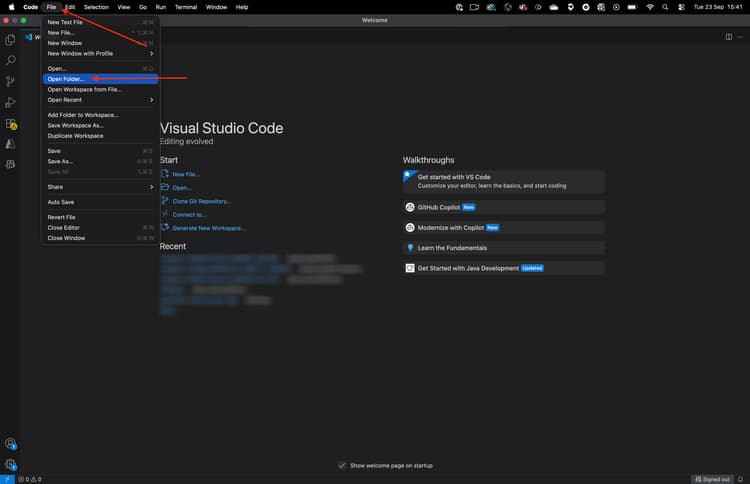Open the Edit menu
750x484 pixels.
click(x=70, y=7)
